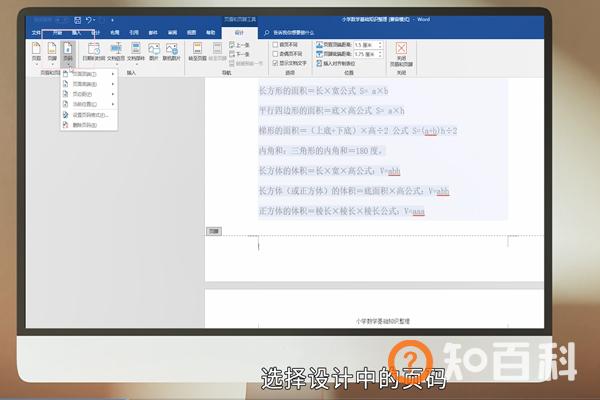This screenshot has height=400, width=600.
Task: Click the line 梯形的面积=(上底+下底)×高÷2
Action: [358, 131]
